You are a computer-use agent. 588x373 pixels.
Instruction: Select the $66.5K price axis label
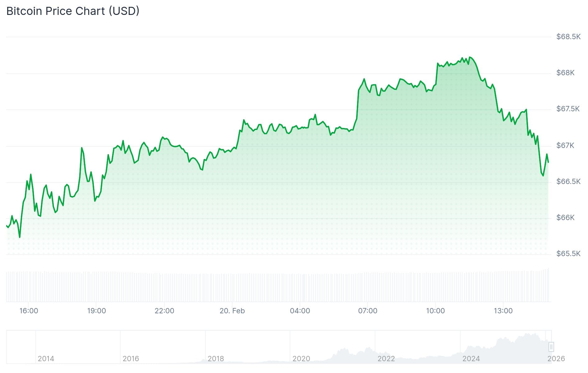[x=568, y=182]
